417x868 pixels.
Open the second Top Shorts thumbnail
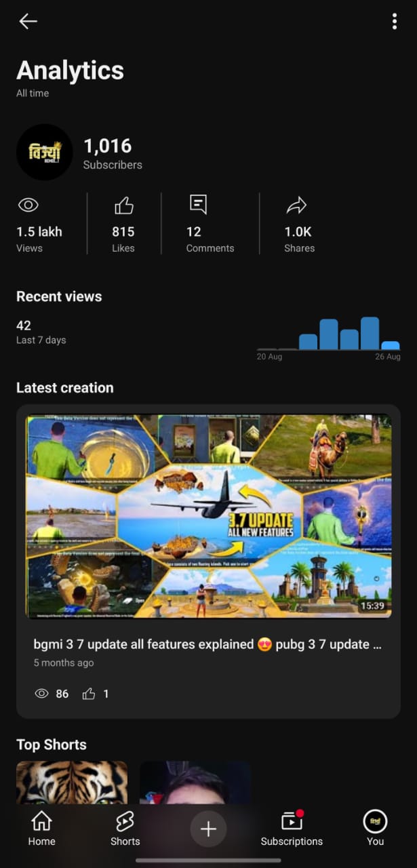tap(195, 783)
